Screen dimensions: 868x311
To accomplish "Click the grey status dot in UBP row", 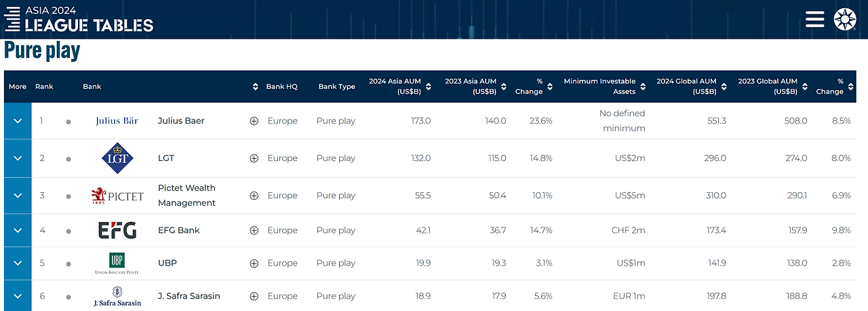I will tap(68, 264).
